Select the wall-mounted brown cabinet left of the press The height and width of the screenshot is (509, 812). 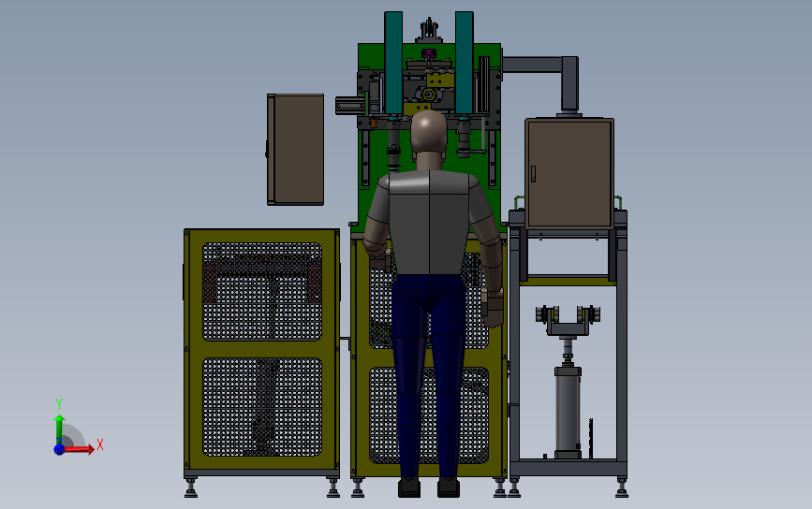(x=296, y=150)
